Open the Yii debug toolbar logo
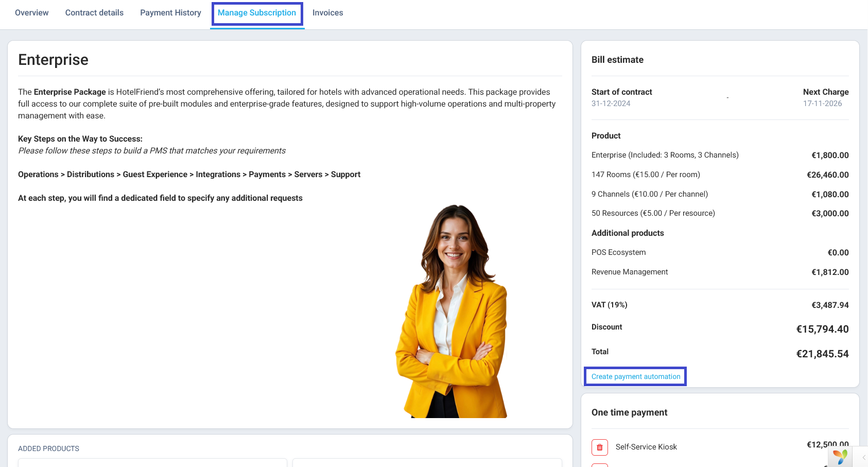Viewport: 868px width, 467px height. click(x=840, y=457)
